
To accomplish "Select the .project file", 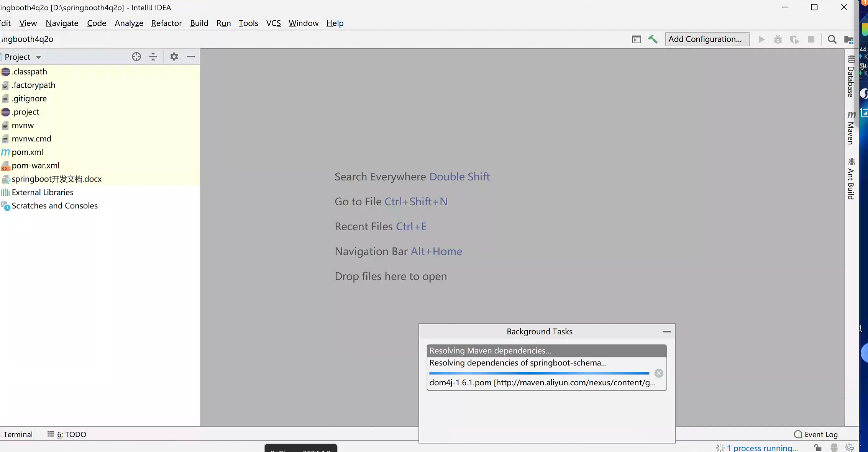I will [100, 112].
